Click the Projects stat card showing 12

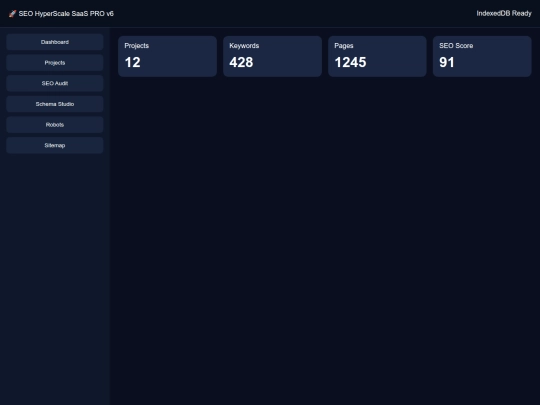(x=167, y=56)
